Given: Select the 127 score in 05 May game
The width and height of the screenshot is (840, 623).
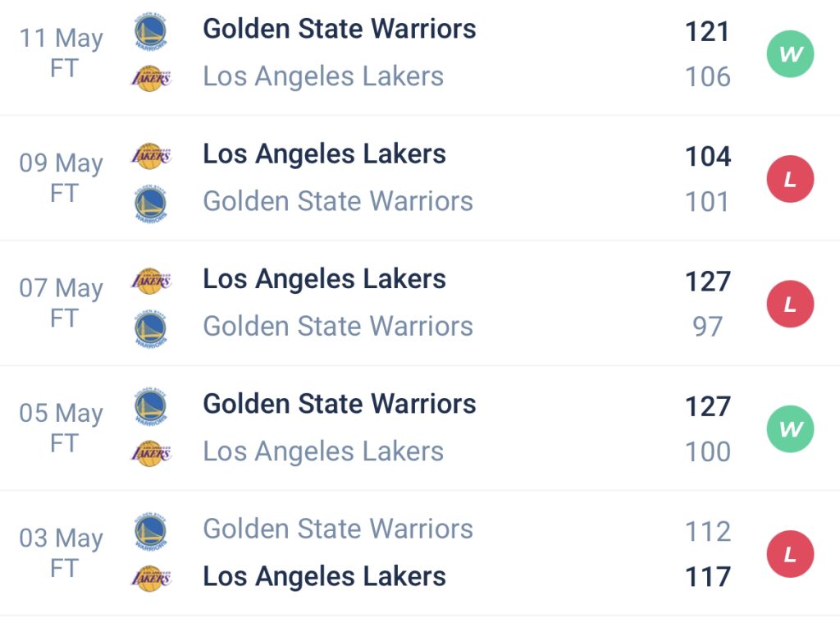Looking at the screenshot, I should click(x=708, y=406).
